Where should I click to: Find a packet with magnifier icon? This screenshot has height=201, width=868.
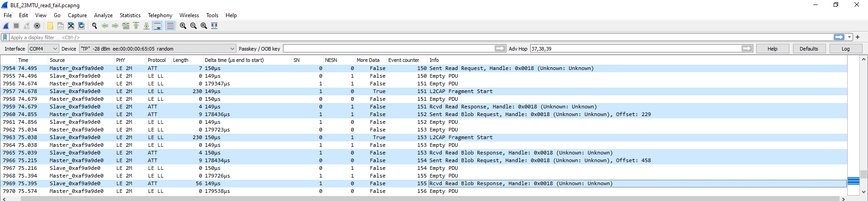coord(94,26)
